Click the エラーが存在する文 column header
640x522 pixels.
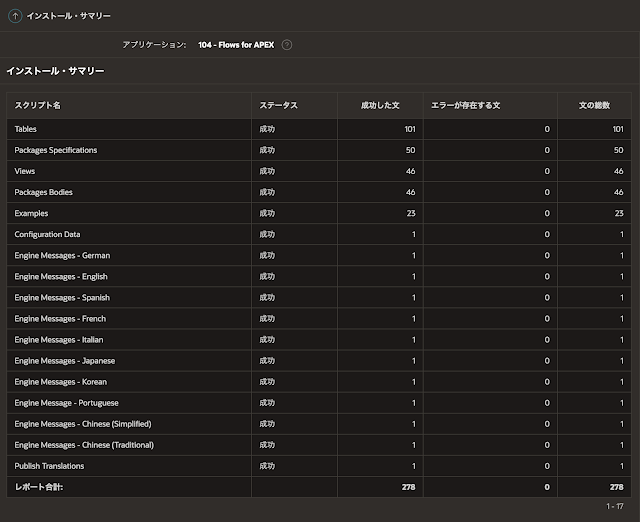(466, 105)
